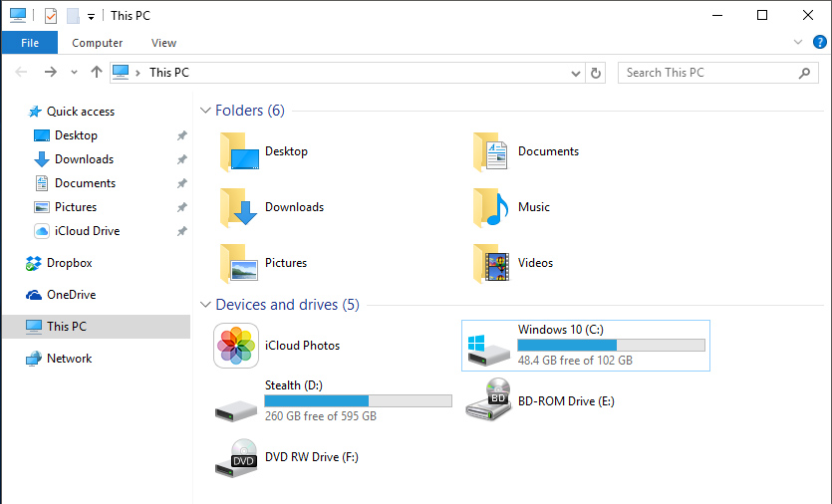Viewport: 832px width, 504px height.
Task: Select Documents in Quick access sidebar
Action: point(85,183)
